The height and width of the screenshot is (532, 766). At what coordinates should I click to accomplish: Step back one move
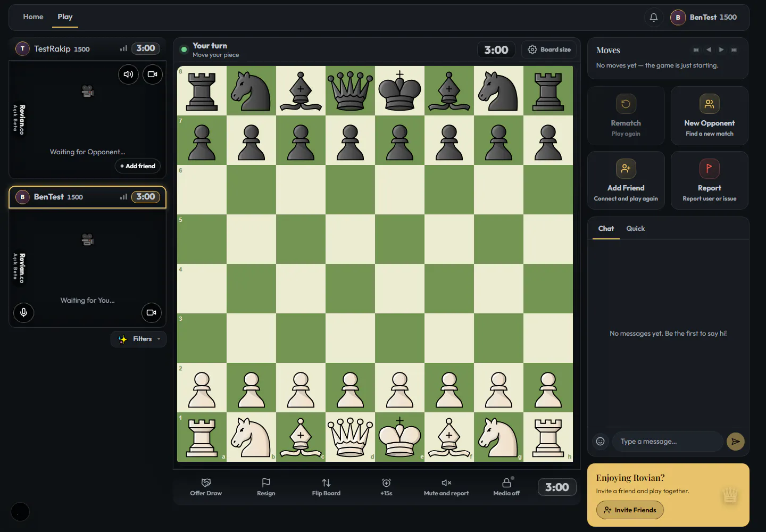709,50
